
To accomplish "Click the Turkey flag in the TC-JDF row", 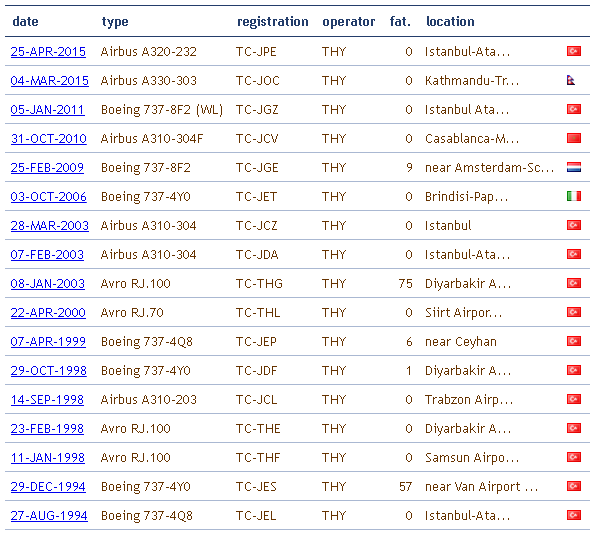I will click(x=574, y=370).
